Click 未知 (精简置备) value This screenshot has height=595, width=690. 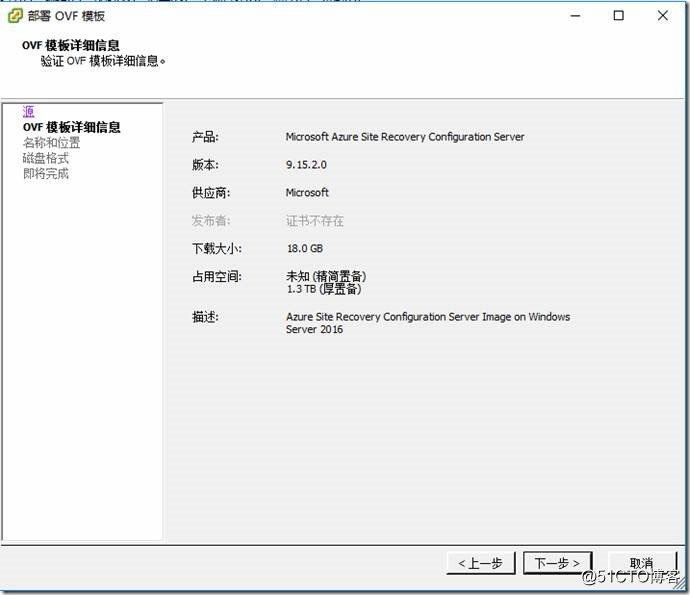(326, 276)
